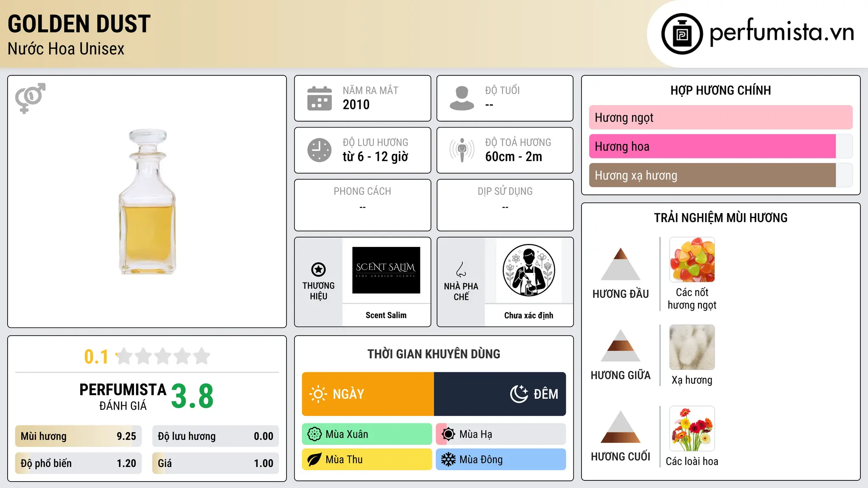868x488 pixels.
Task: Click the Hương cuối pyramid icon
Action: tap(620, 427)
